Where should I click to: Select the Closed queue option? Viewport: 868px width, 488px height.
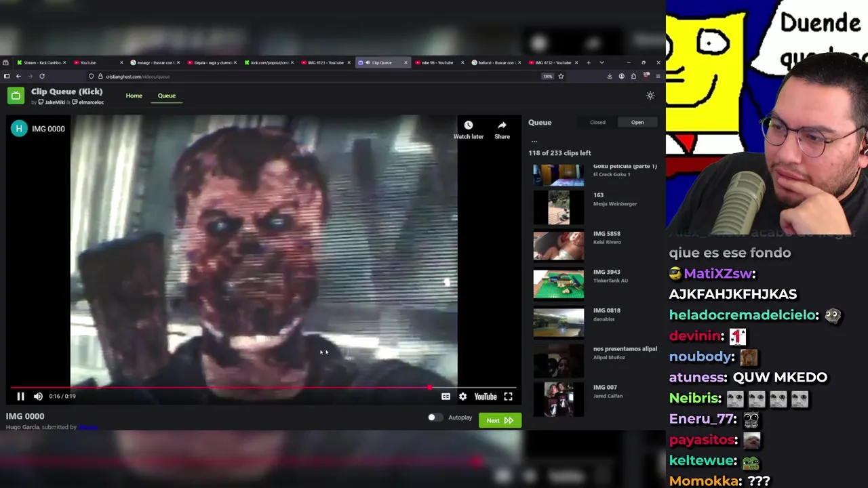tap(597, 123)
